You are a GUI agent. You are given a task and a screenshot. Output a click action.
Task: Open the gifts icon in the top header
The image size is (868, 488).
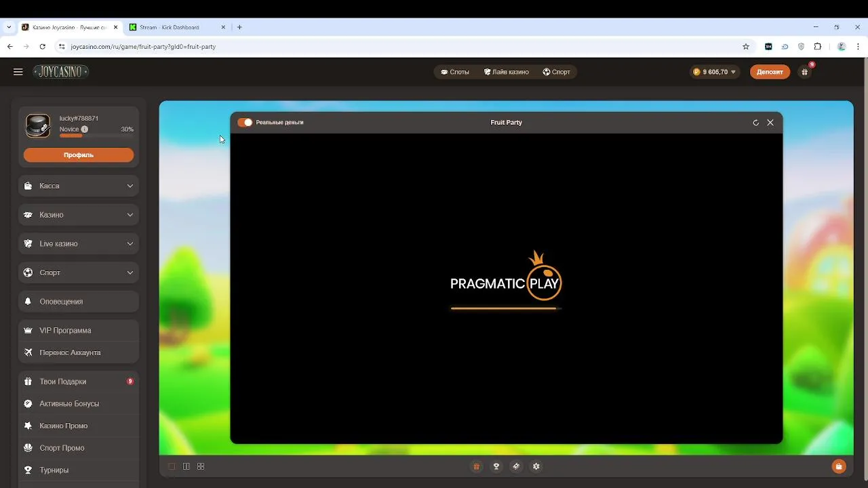(x=805, y=72)
